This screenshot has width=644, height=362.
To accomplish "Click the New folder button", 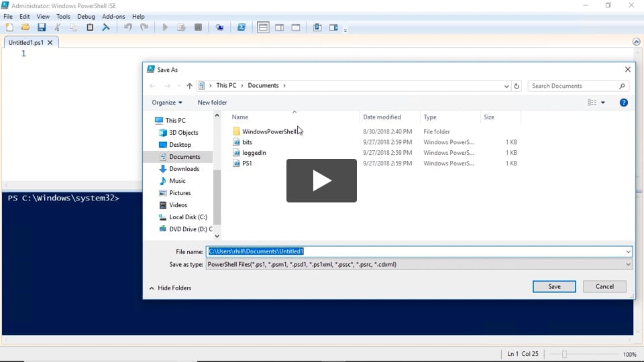I will click(212, 103).
